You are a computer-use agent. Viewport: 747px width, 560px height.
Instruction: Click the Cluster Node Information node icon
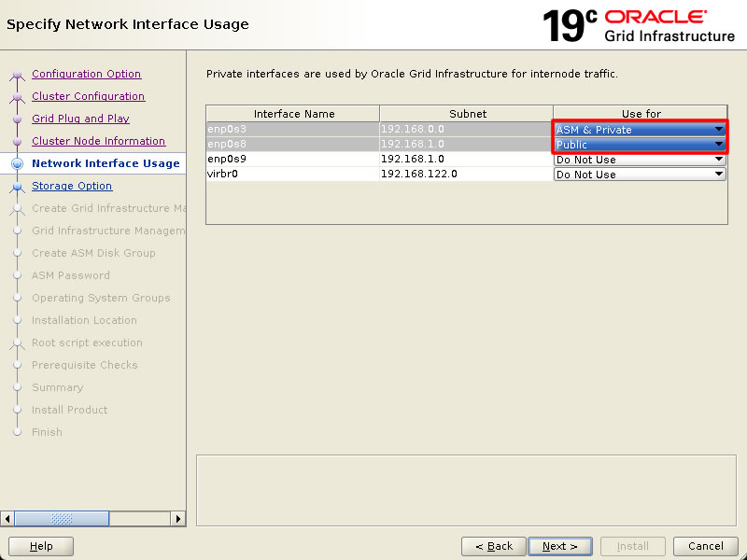pos(18,142)
